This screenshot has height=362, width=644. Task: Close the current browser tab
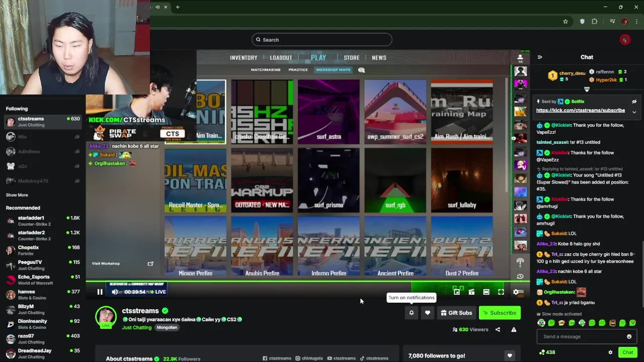(166, 7)
